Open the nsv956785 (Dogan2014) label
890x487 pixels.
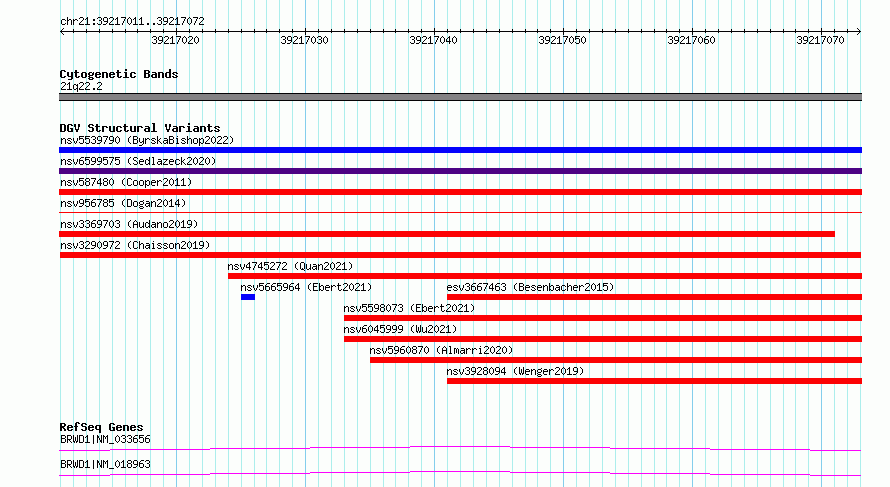click(x=123, y=203)
